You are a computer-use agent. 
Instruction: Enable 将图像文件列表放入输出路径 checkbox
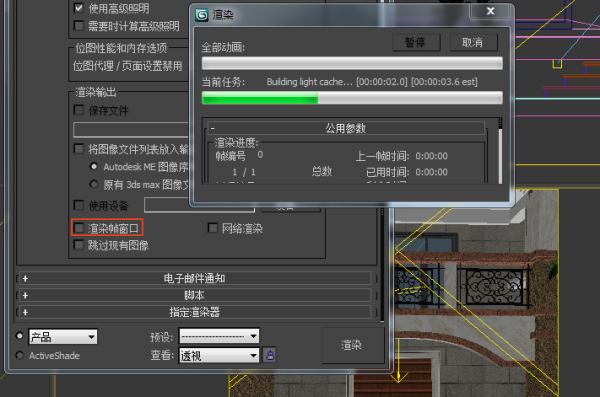(79, 149)
